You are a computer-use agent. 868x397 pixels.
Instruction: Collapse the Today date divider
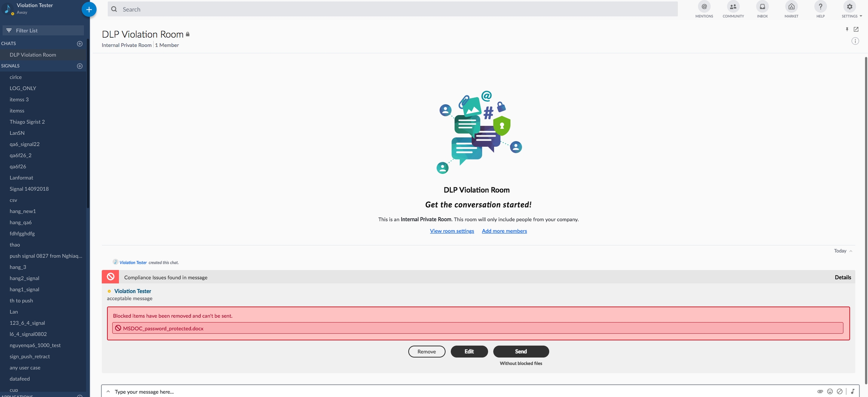(x=851, y=251)
